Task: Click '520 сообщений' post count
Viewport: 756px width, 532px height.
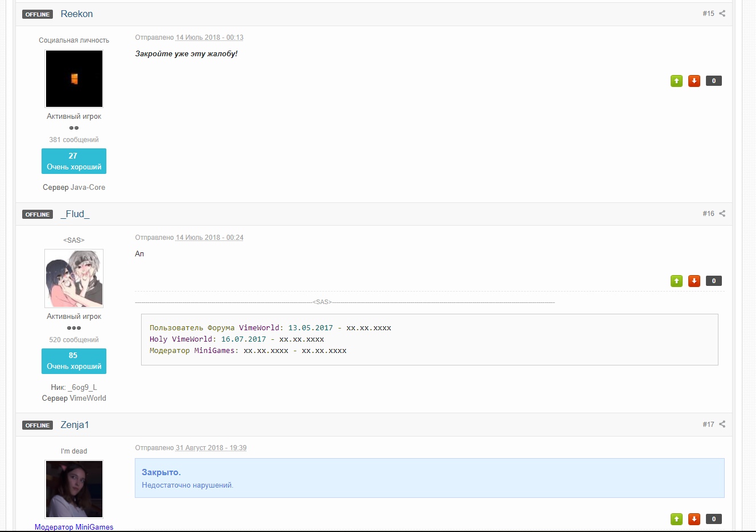Action: click(74, 340)
